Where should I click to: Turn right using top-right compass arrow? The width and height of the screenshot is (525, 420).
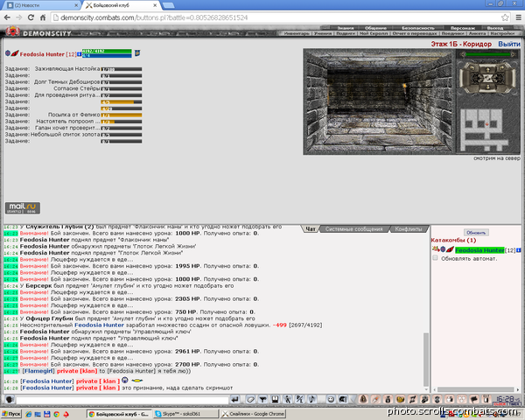pyautogui.click(x=503, y=68)
